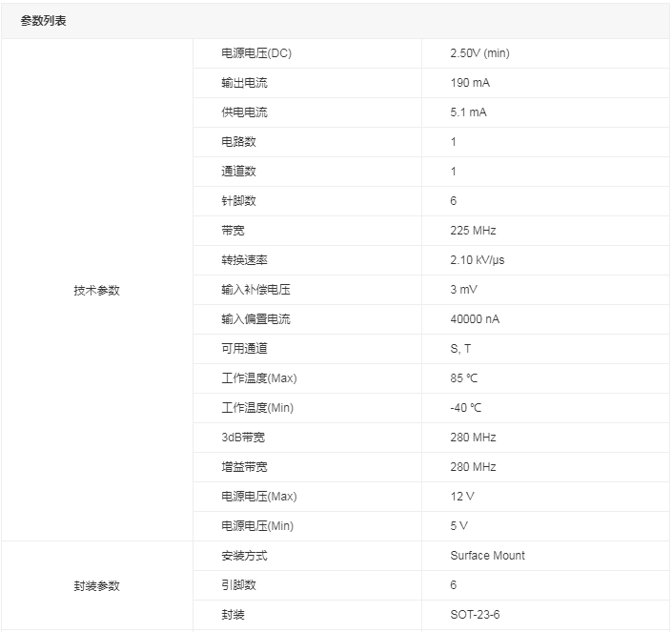This screenshot has width=672, height=632.
Task: Click the value 5 V
Action: pyautogui.click(x=458, y=526)
